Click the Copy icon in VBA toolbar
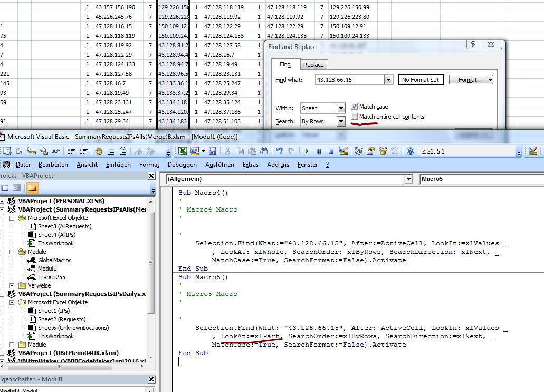 [240, 151]
